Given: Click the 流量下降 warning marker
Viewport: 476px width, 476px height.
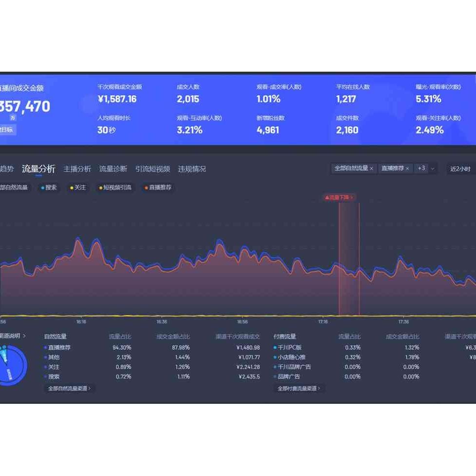Looking at the screenshot, I should [339, 198].
